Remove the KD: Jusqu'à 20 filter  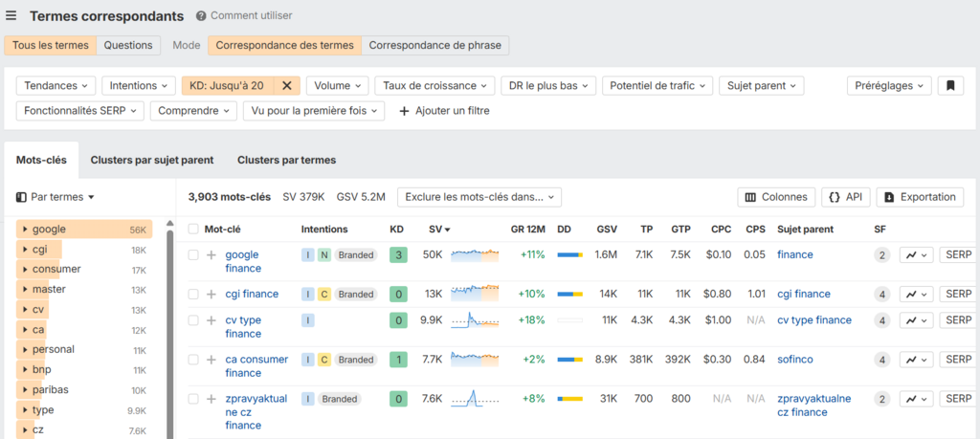tap(287, 85)
